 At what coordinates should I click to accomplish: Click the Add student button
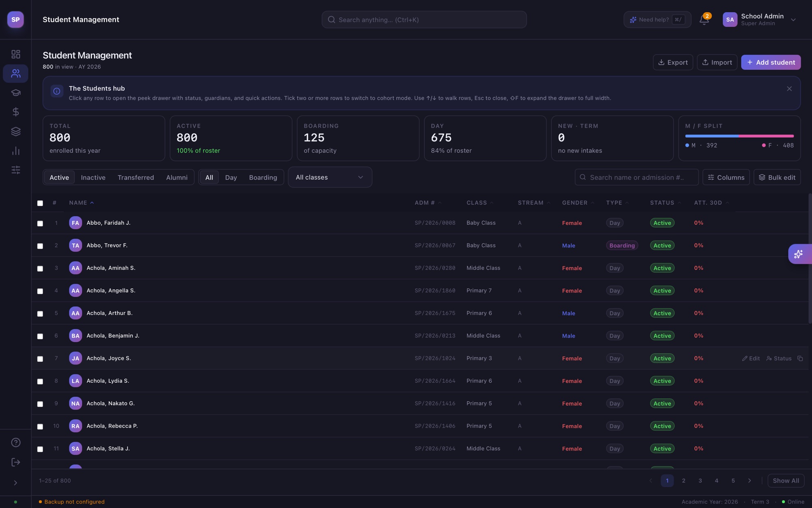771,62
